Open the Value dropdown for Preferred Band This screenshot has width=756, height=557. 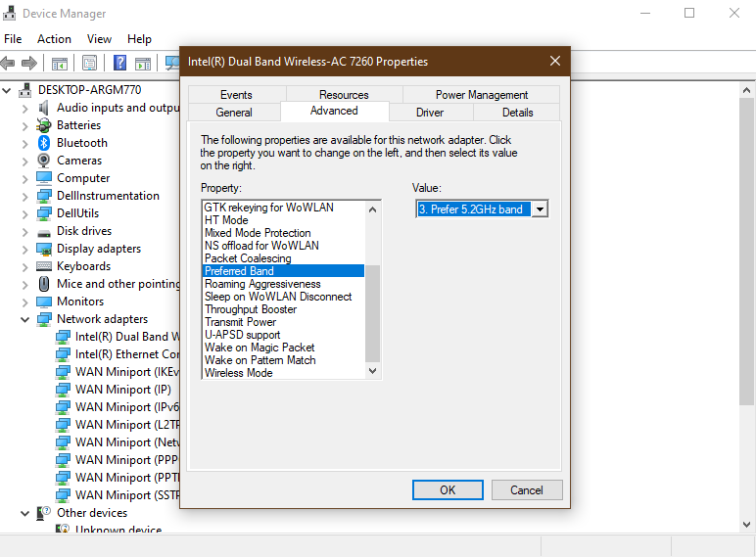540,209
